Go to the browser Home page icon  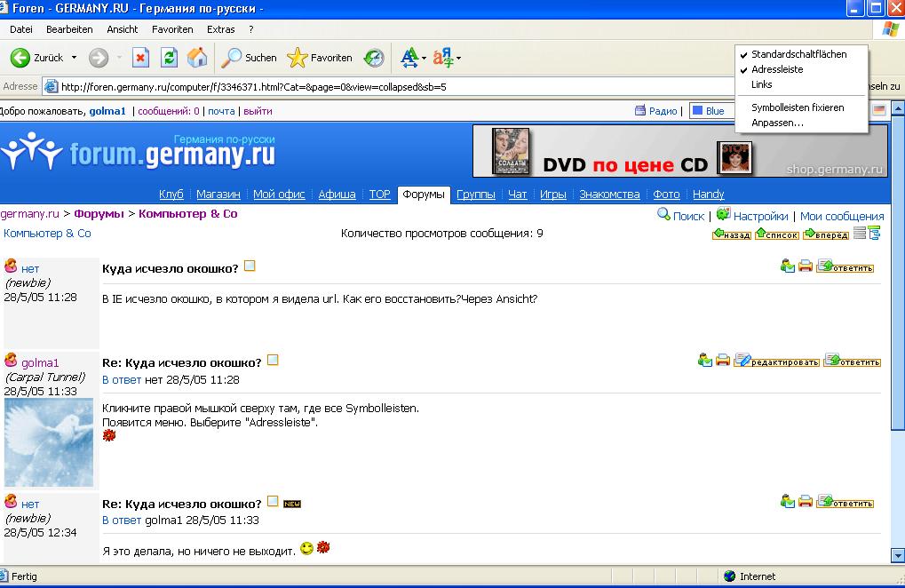[x=197, y=58]
